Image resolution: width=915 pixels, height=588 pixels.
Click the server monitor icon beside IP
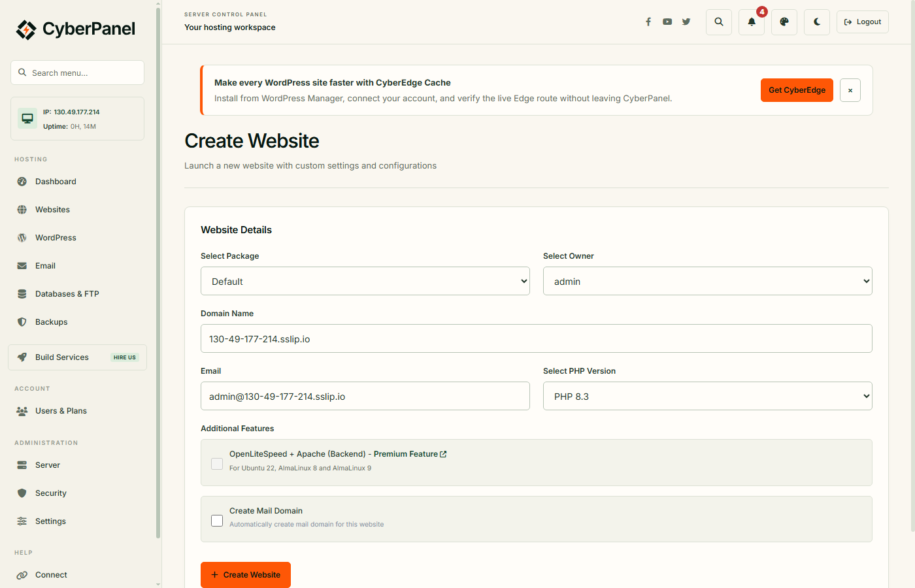27,118
